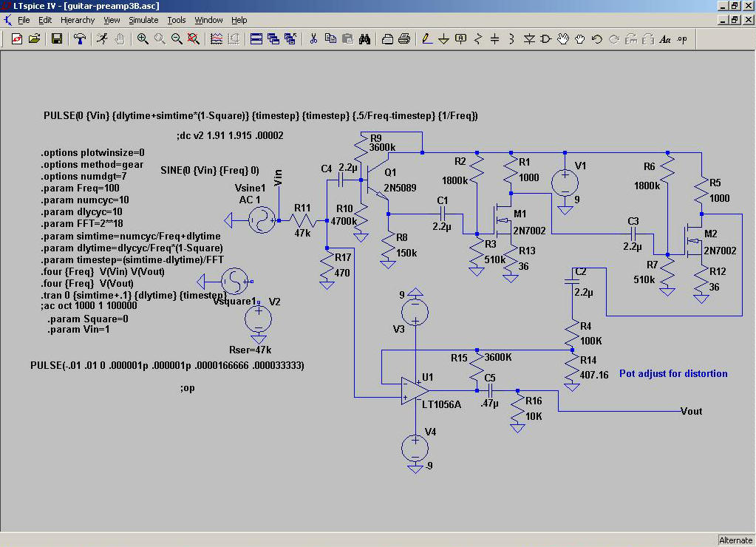The height and width of the screenshot is (547, 756).
Task: Open the File menu
Action: tap(24, 20)
